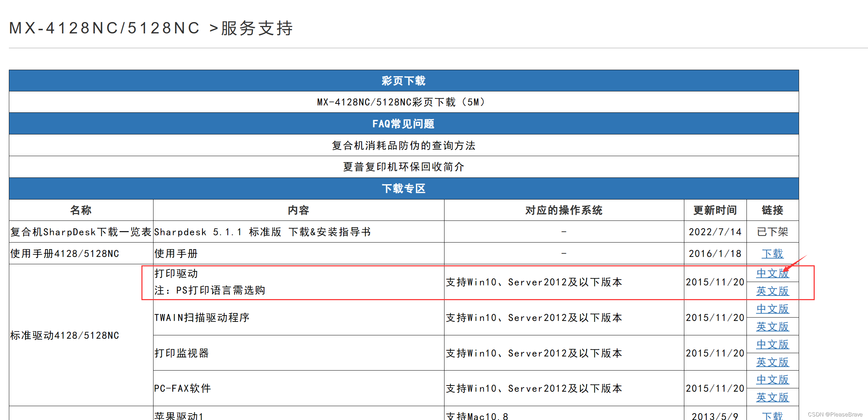This screenshot has width=868, height=420.
Task: Select the 使用手册4128/5128NC name cell
Action: click(x=81, y=254)
